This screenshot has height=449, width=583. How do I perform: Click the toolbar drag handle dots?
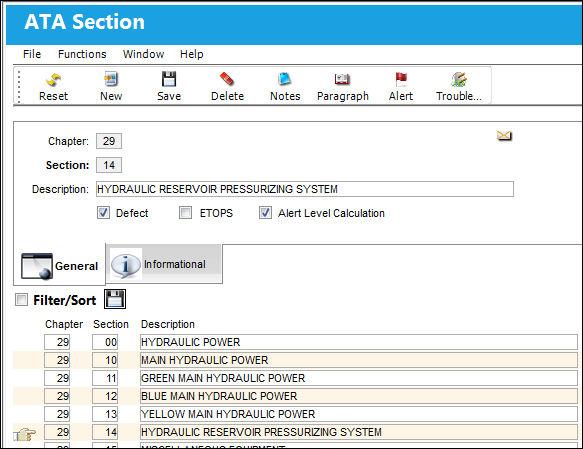click(19, 86)
